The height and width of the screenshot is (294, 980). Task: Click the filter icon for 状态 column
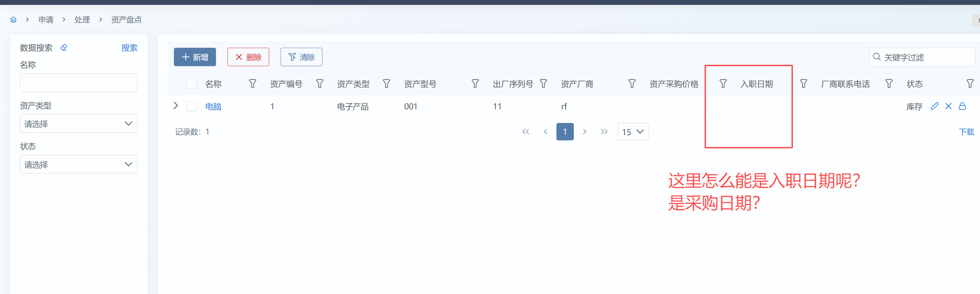[x=970, y=84]
